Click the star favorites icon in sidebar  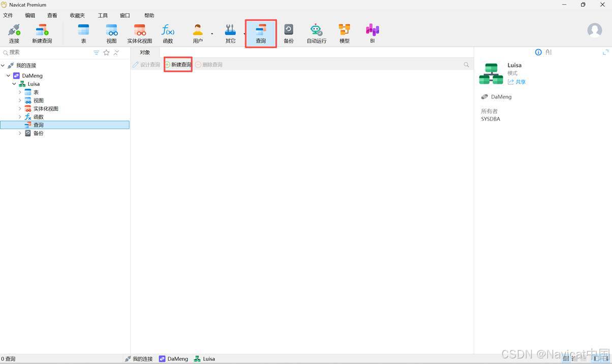(106, 52)
